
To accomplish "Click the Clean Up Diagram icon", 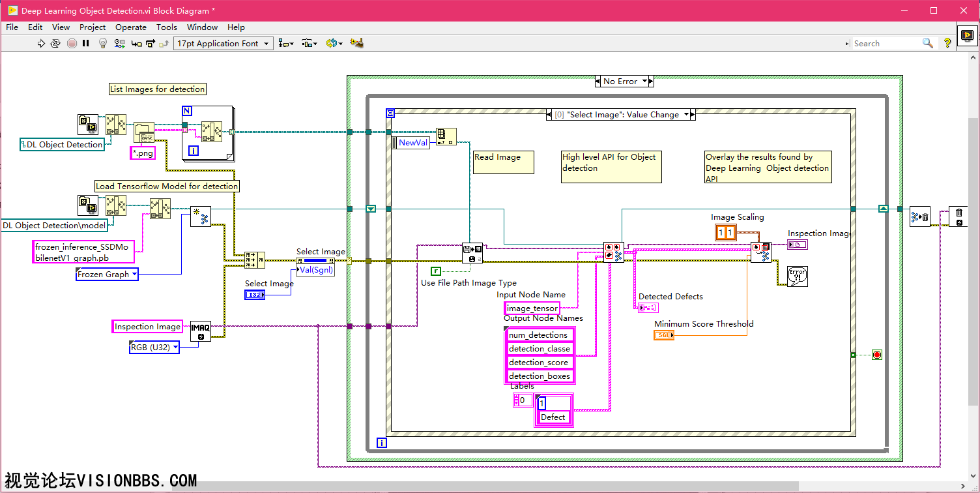I will pos(356,44).
